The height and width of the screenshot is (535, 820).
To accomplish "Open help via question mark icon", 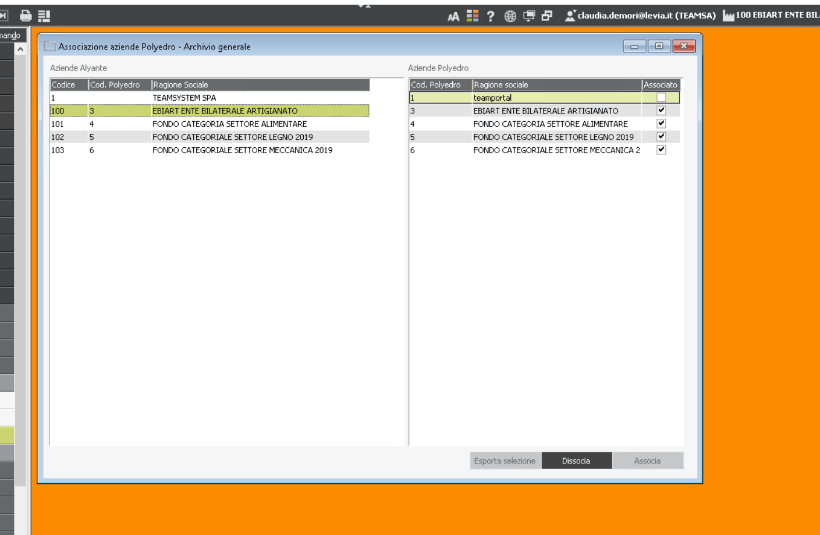I will click(x=490, y=16).
